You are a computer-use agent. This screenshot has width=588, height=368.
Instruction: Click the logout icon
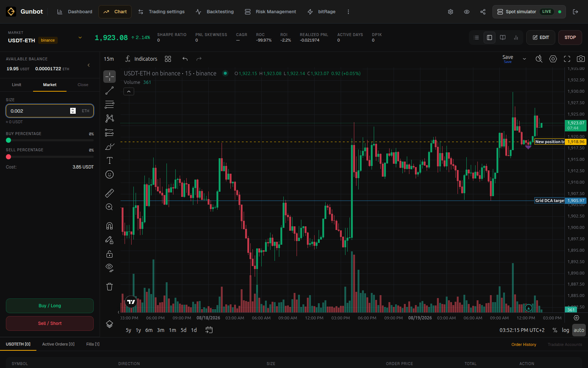(x=576, y=12)
